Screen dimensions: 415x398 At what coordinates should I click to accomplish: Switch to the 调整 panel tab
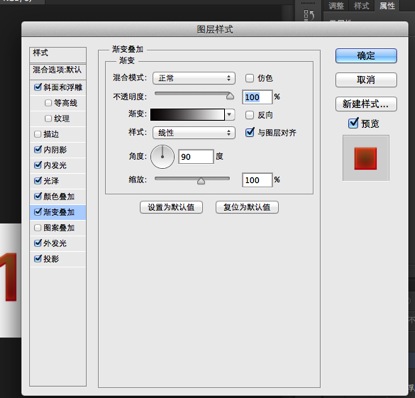pos(336,6)
